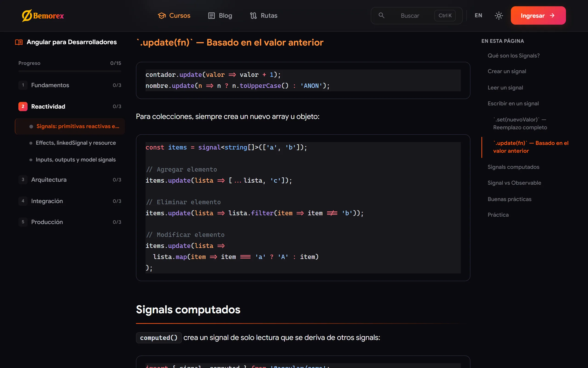Jump to Buenas prácticas section
588x368 pixels.
509,199
